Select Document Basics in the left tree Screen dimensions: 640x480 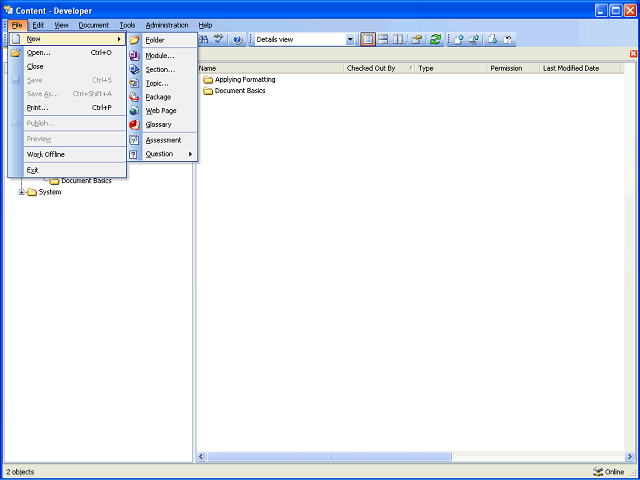(x=81, y=181)
